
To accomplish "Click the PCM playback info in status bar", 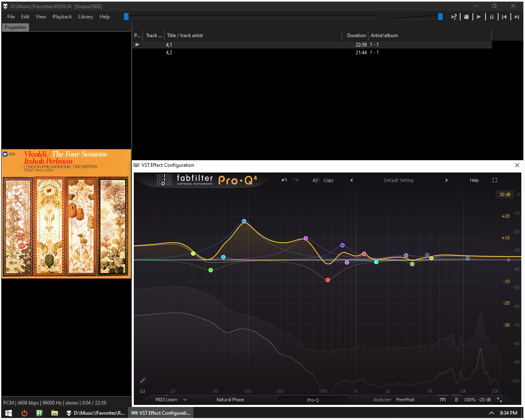I will [x=55, y=403].
